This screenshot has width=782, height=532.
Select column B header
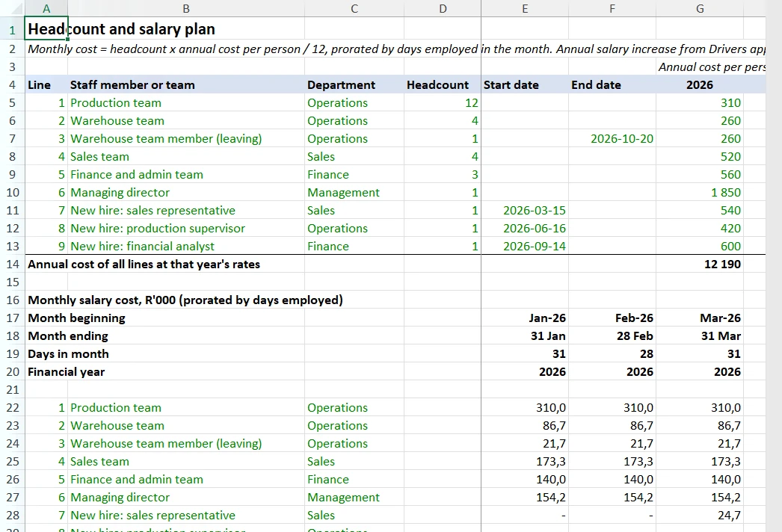186,8
